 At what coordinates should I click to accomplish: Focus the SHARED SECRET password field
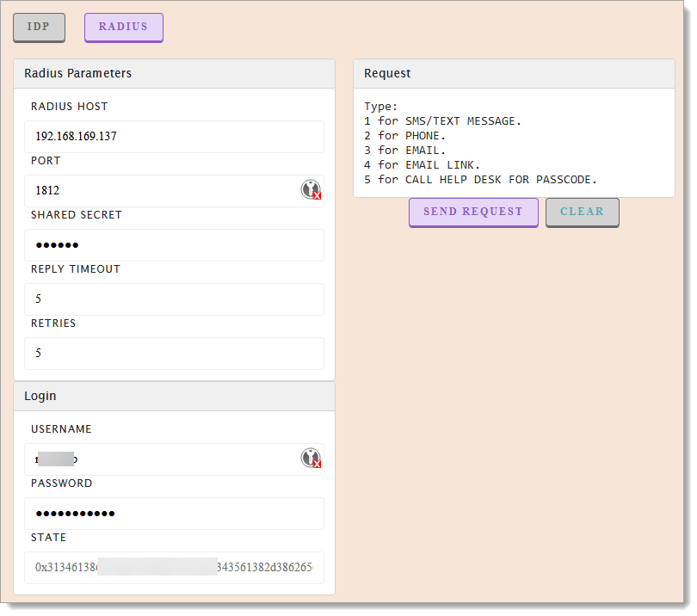pos(174,244)
